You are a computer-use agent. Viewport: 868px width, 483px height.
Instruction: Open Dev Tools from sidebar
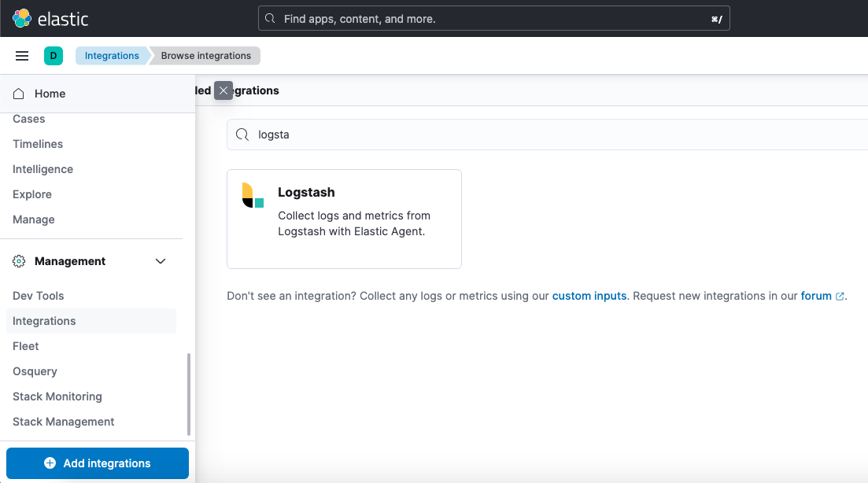[x=39, y=296]
